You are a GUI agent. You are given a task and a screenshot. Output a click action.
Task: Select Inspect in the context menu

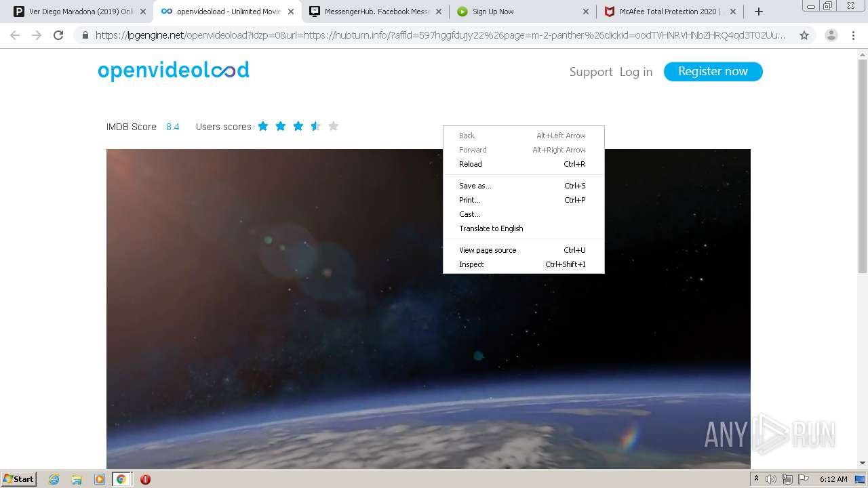coord(524,264)
